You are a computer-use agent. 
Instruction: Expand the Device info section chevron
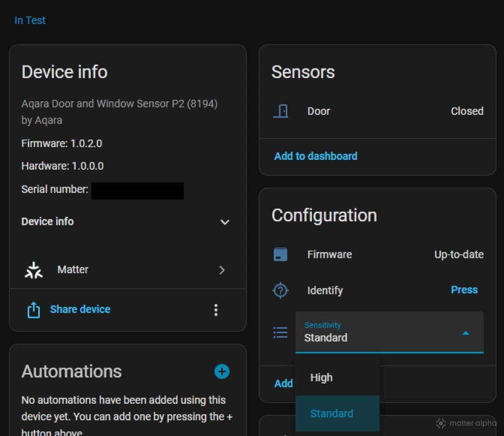click(225, 222)
